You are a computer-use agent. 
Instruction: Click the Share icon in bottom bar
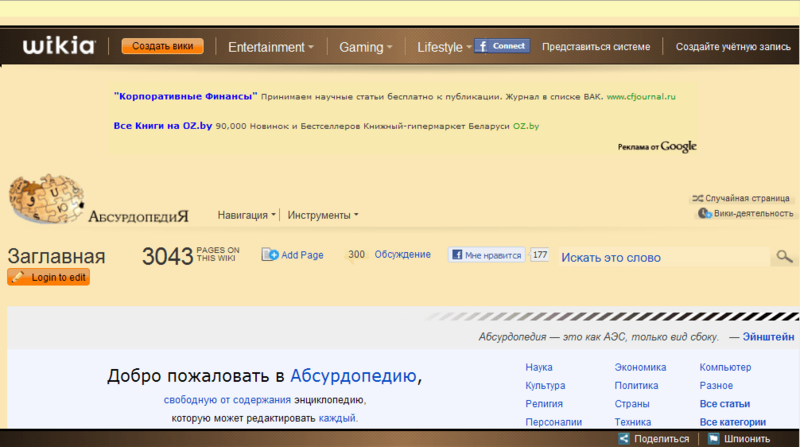624,438
